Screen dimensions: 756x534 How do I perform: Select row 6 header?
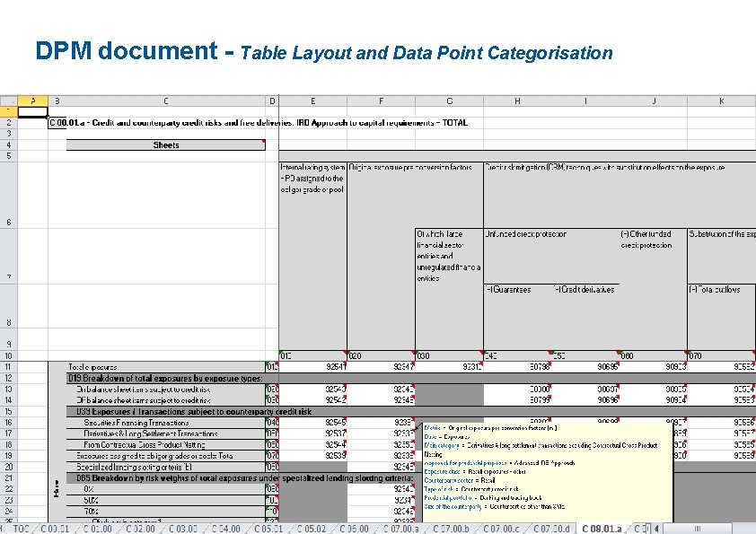[x=9, y=195]
